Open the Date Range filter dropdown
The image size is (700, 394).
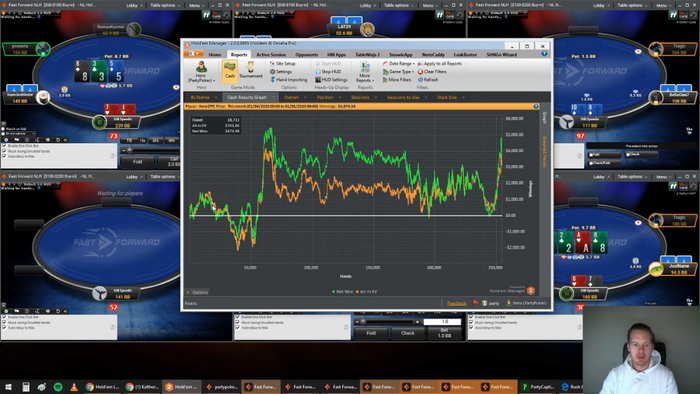pos(398,63)
